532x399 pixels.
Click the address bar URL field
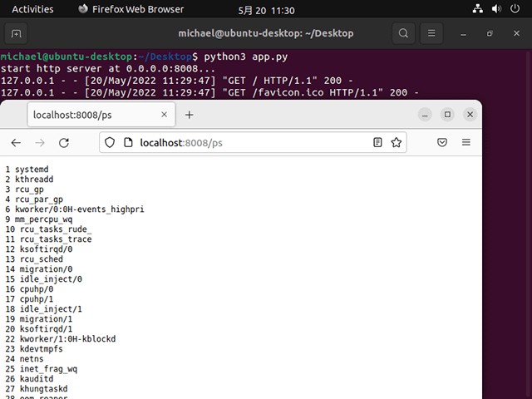(249, 143)
